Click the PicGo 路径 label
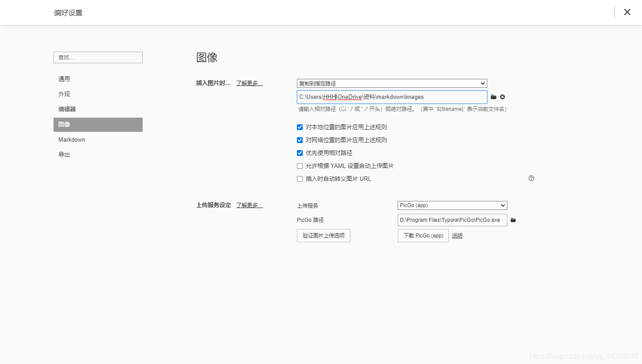The height and width of the screenshot is (364, 642). tap(310, 220)
